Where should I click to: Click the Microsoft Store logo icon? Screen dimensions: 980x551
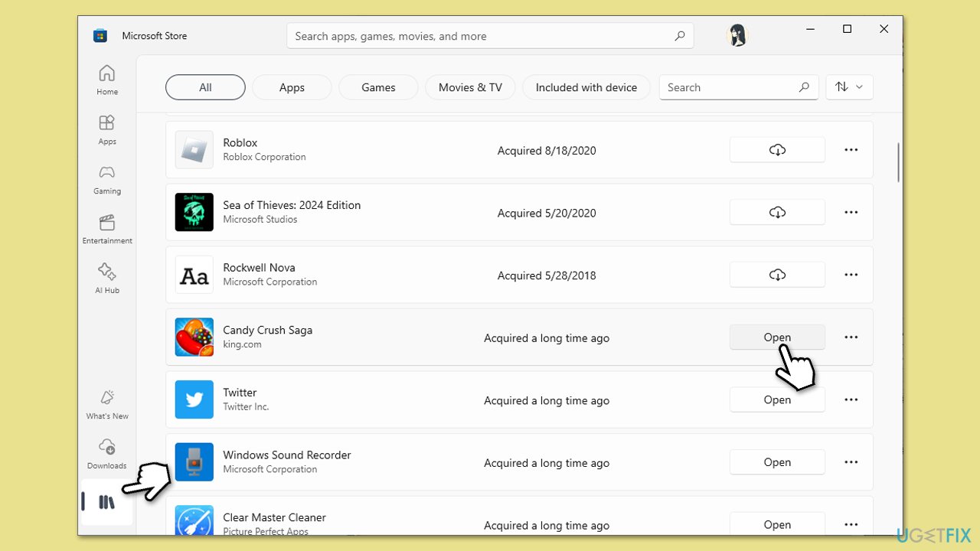coord(100,36)
